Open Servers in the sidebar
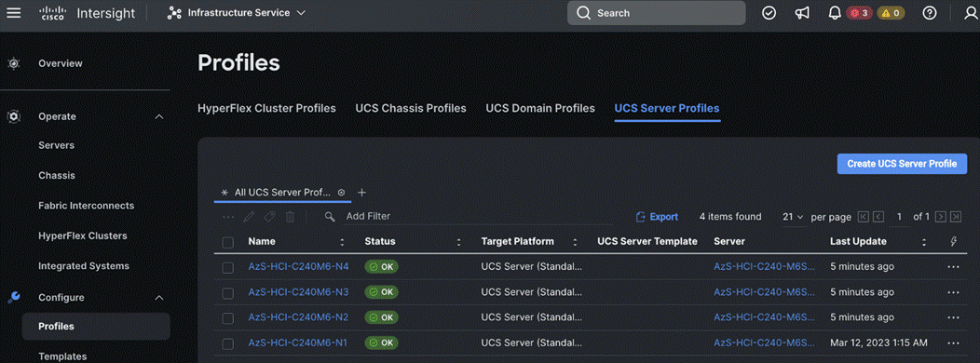This screenshot has width=980, height=363. point(56,145)
